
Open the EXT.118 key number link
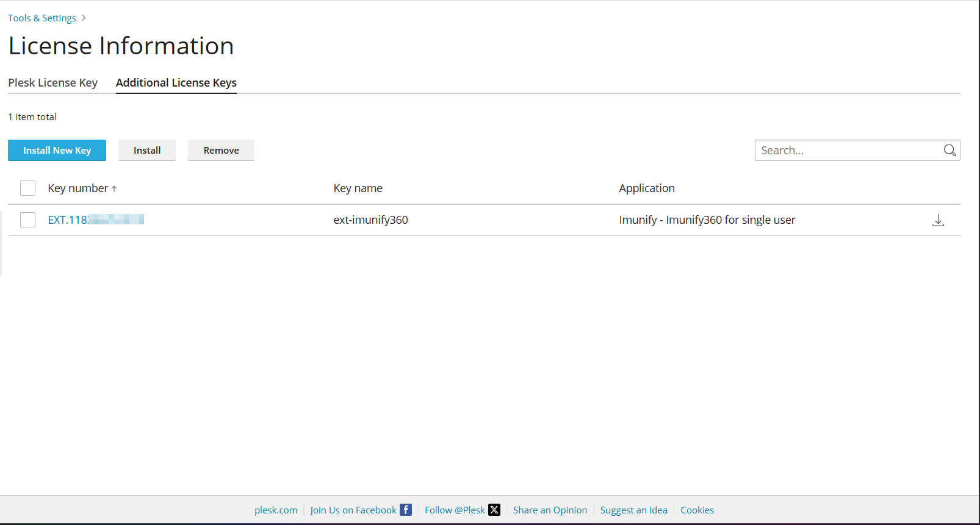click(x=96, y=220)
